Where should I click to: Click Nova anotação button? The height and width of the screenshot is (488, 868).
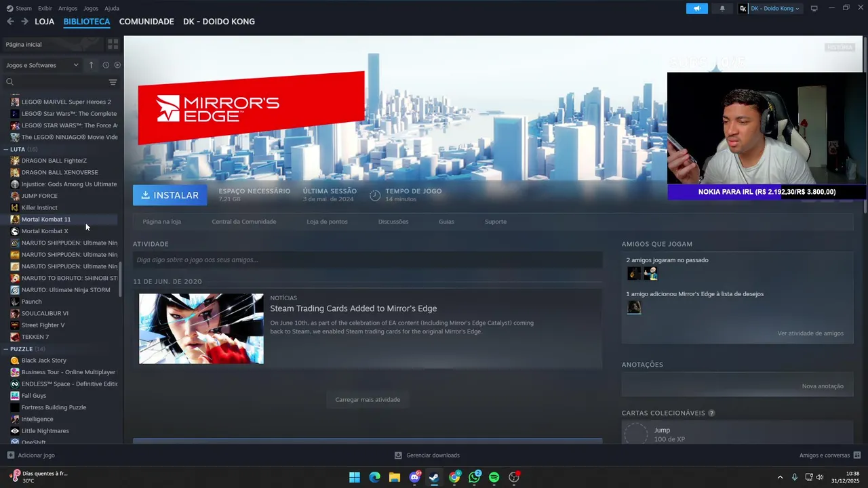pyautogui.click(x=823, y=386)
